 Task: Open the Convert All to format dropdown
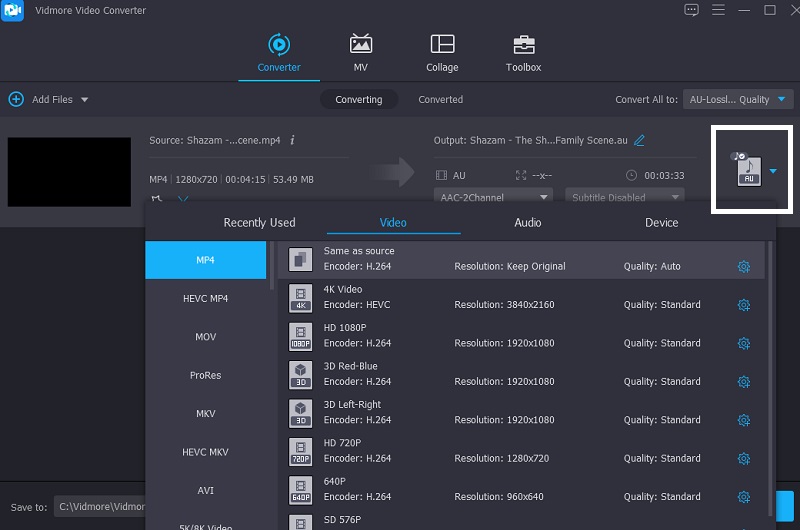tap(740, 99)
